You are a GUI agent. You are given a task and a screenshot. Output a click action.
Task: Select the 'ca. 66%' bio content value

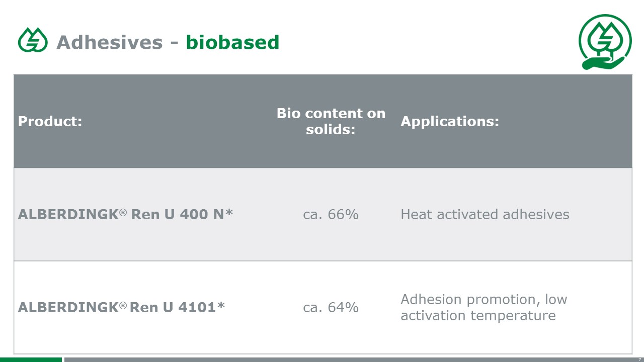(x=331, y=215)
